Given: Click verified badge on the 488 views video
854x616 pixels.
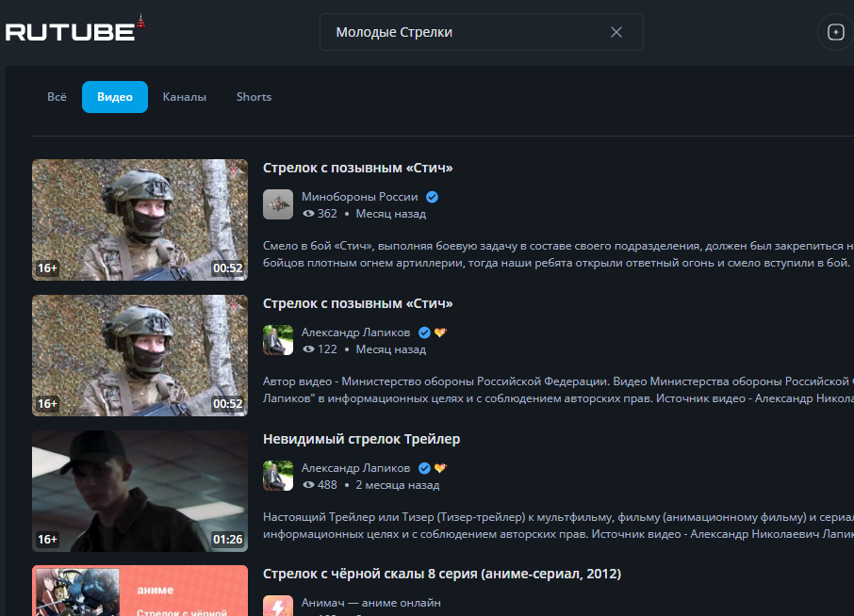Looking at the screenshot, I should tap(424, 468).
